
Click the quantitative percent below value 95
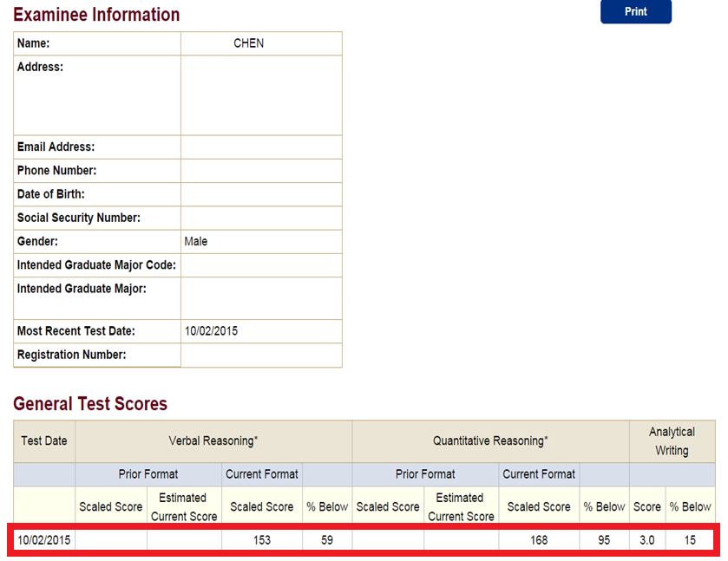[604, 540]
